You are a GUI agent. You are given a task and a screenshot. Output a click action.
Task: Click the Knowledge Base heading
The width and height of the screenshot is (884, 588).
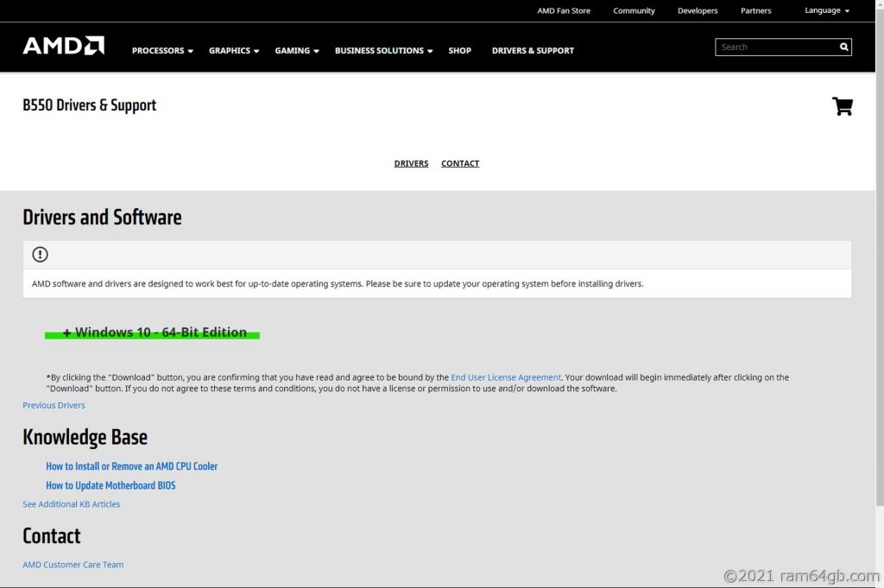coord(85,437)
